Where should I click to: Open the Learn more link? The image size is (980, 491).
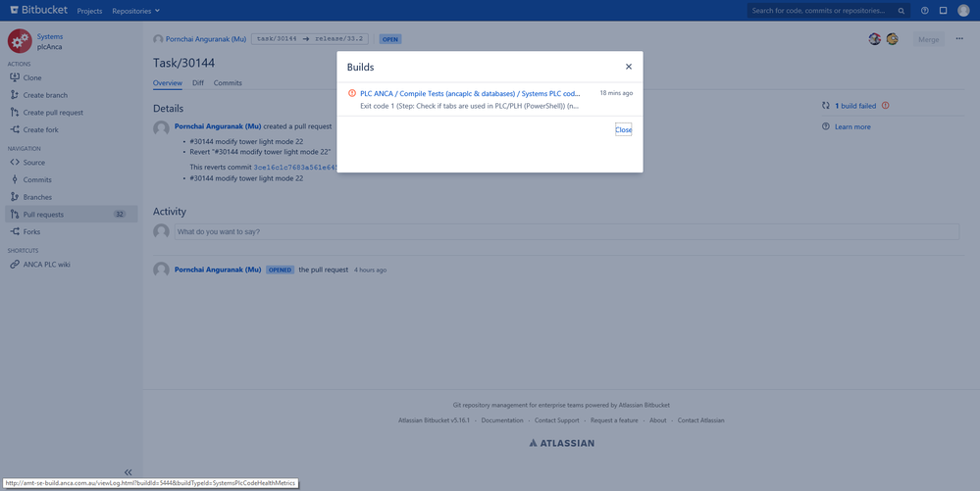tap(852, 126)
